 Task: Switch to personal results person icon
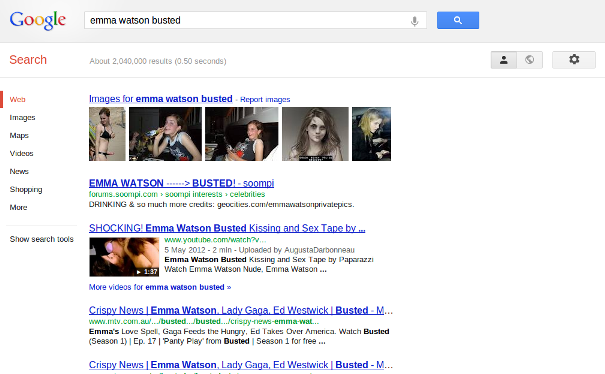tap(504, 60)
